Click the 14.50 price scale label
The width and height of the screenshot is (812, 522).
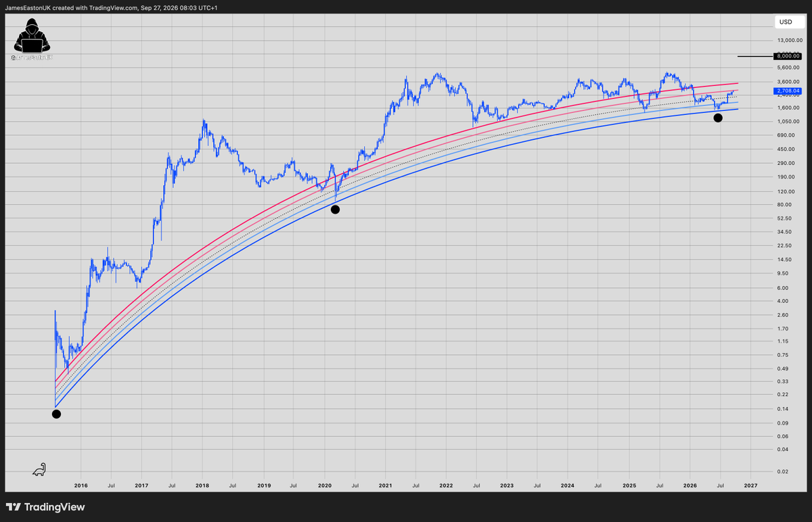[786, 260]
